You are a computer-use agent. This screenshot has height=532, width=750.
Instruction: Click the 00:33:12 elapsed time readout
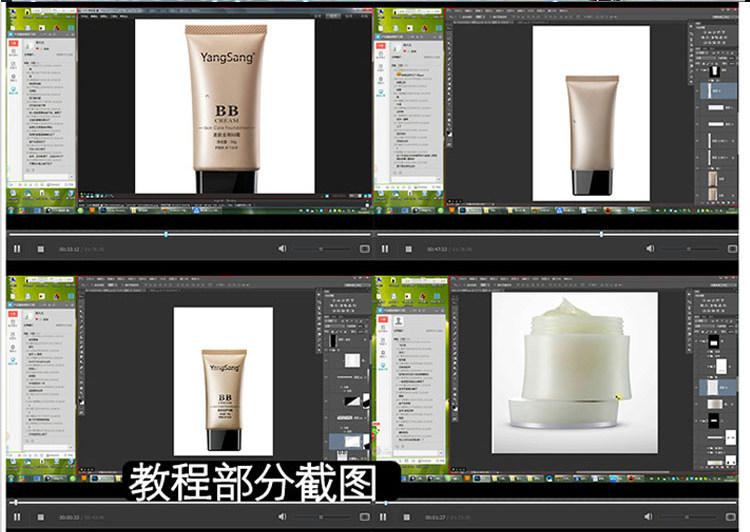point(69,249)
